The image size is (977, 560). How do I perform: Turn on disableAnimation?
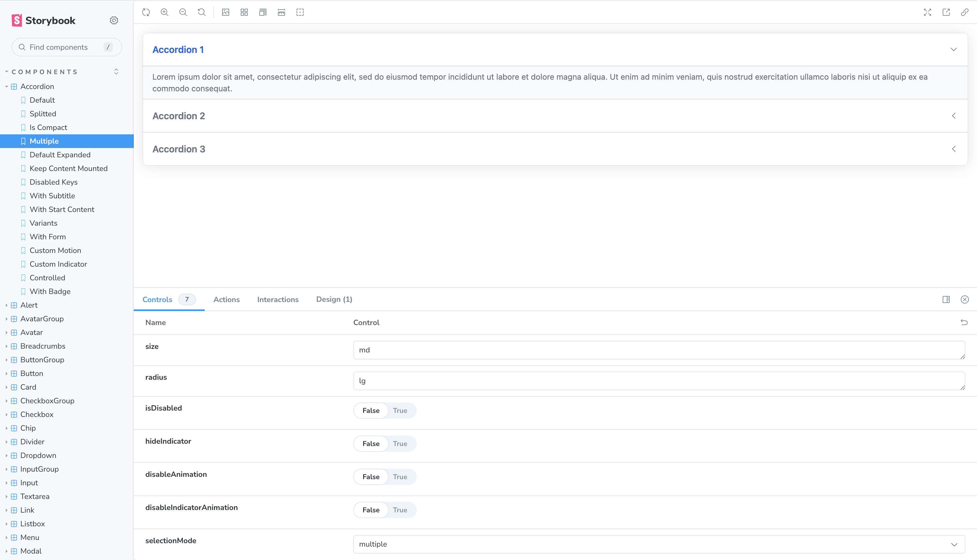400,477
